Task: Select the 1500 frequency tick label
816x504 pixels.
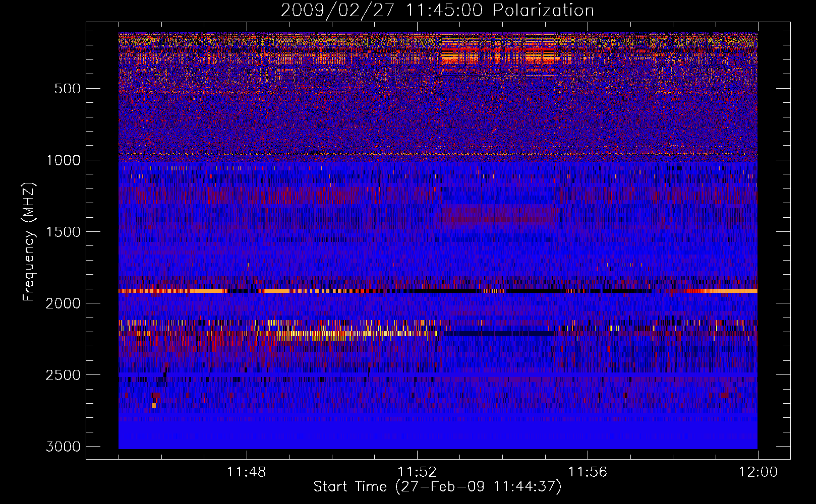Action: click(x=63, y=232)
